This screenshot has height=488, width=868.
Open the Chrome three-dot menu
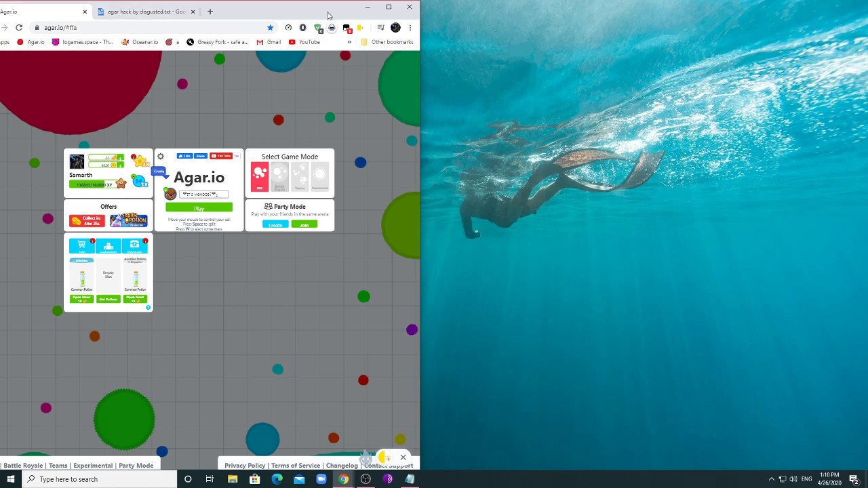pos(410,28)
